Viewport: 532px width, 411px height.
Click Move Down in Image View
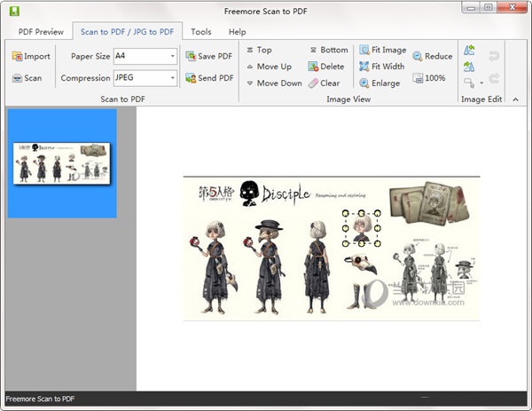pyautogui.click(x=272, y=83)
